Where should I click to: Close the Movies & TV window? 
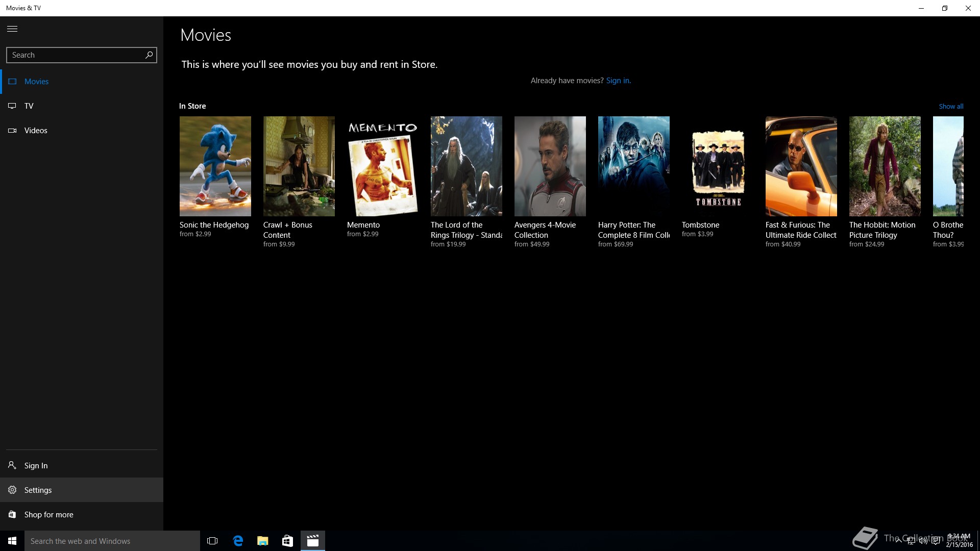(968, 8)
